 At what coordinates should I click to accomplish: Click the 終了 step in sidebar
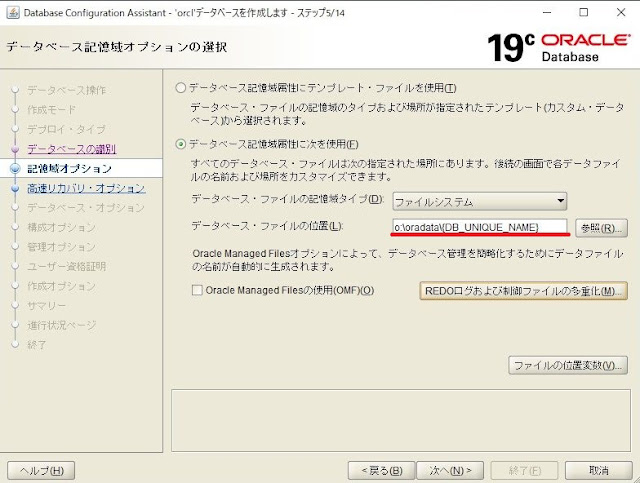(x=37, y=345)
